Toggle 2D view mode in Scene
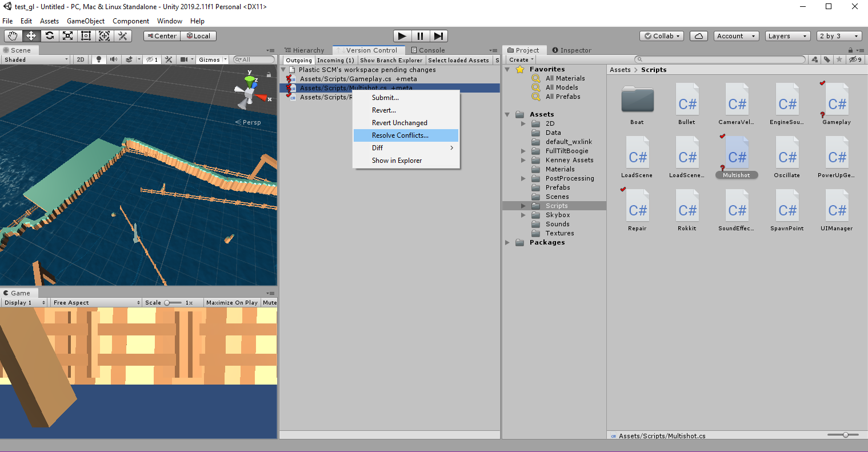868x452 pixels. coord(80,58)
